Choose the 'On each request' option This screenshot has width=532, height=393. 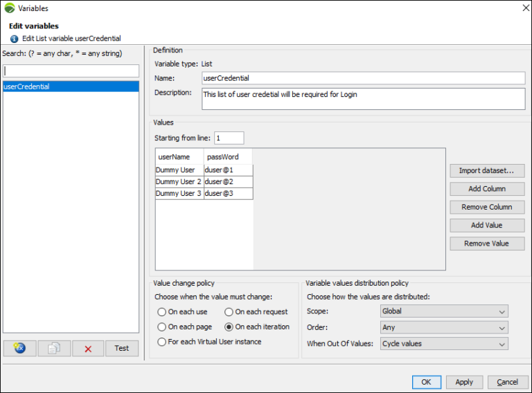pos(229,312)
